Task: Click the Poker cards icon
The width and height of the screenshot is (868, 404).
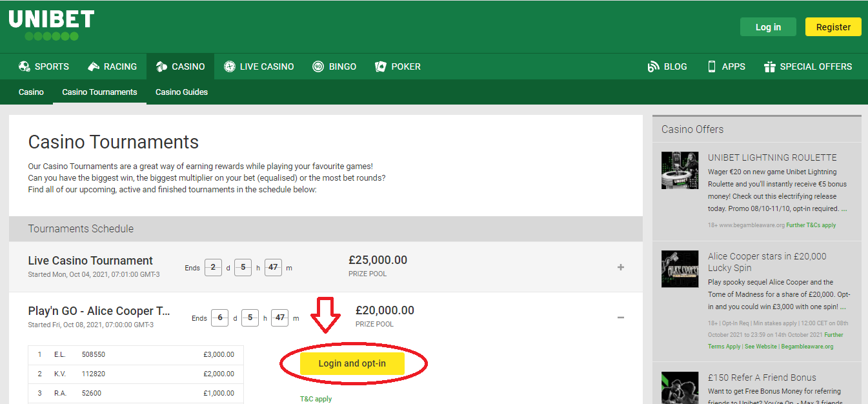Action: coord(381,66)
